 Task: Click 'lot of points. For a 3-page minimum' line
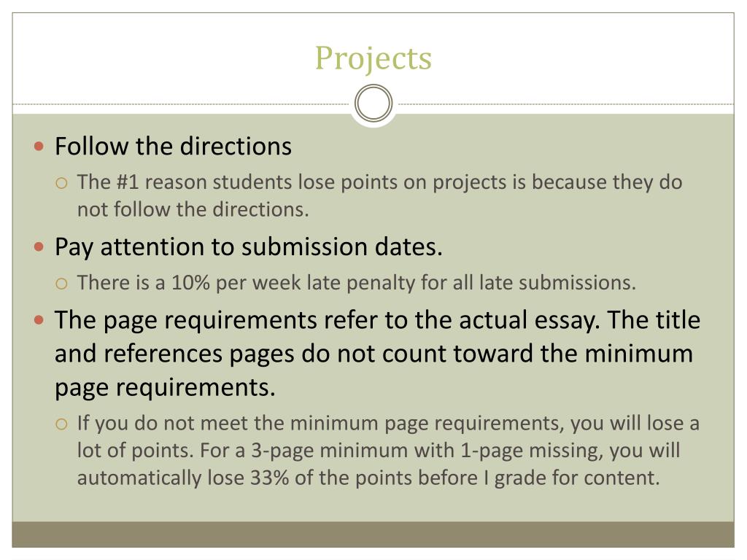pyautogui.click(x=379, y=451)
